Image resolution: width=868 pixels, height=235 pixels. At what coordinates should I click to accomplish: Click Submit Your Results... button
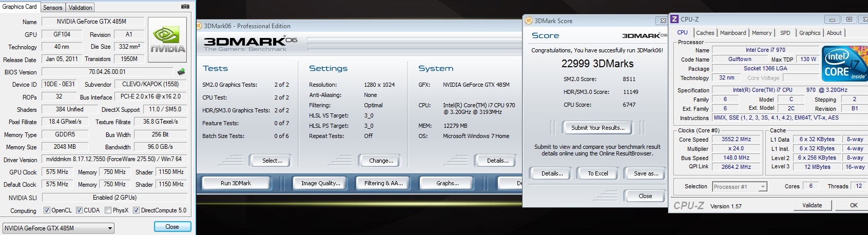point(598,128)
